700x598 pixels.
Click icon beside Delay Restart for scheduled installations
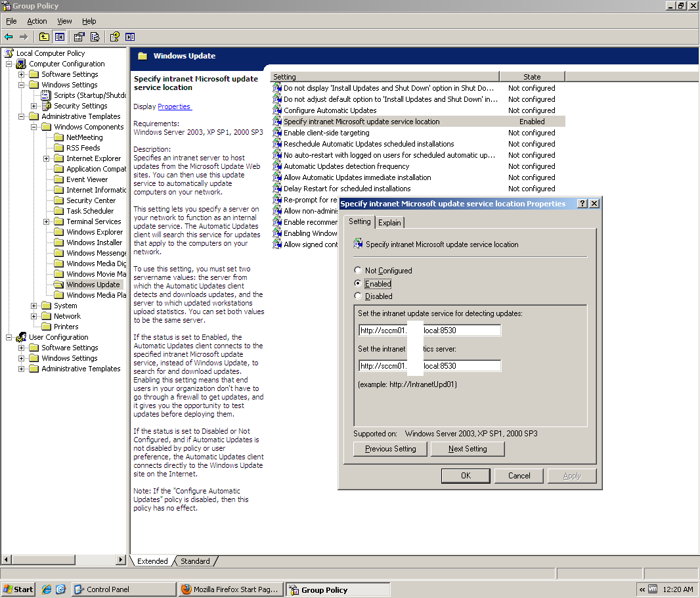[277, 189]
